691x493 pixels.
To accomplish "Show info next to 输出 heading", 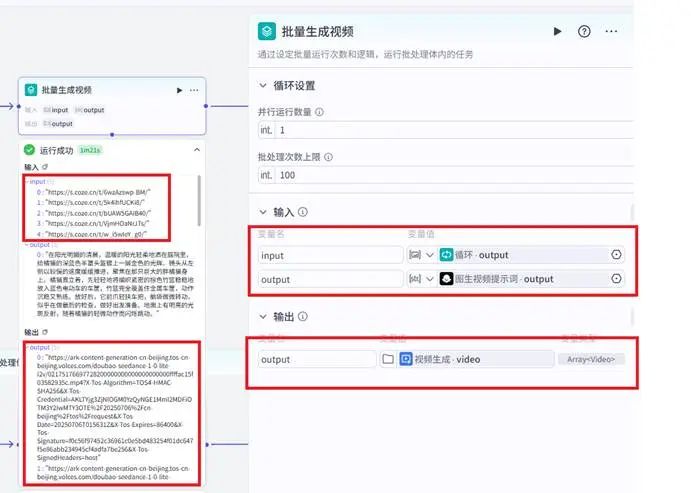I will 303,316.
